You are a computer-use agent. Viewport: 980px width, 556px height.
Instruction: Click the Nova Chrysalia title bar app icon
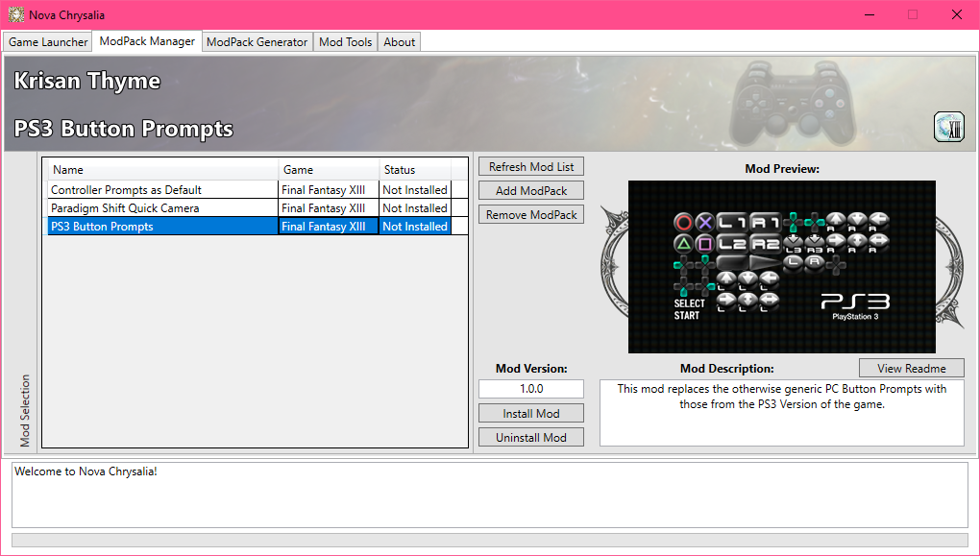point(16,14)
